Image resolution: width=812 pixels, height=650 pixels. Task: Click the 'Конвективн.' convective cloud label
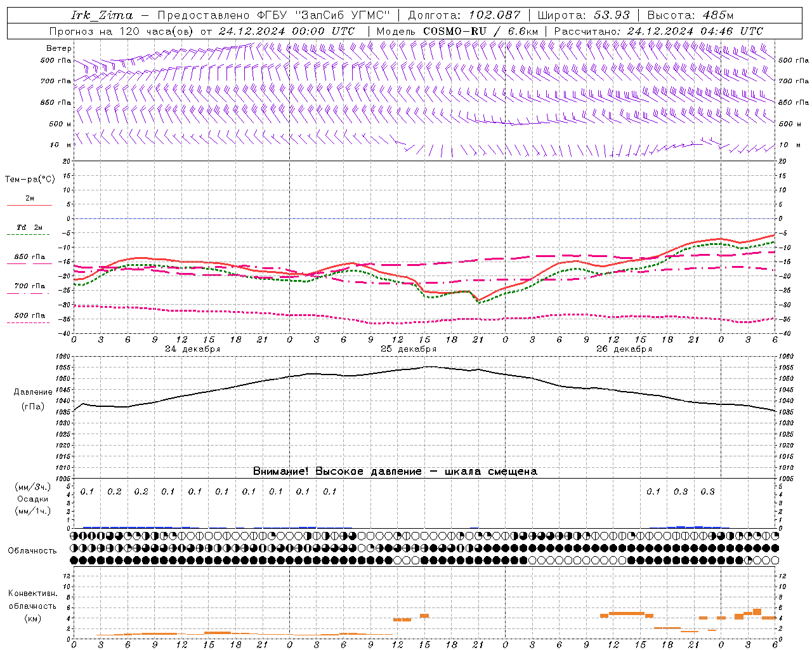tap(33, 594)
